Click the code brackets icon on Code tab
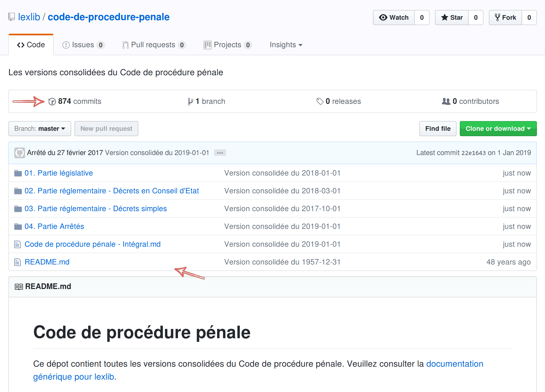The height and width of the screenshot is (392, 545). coord(20,45)
